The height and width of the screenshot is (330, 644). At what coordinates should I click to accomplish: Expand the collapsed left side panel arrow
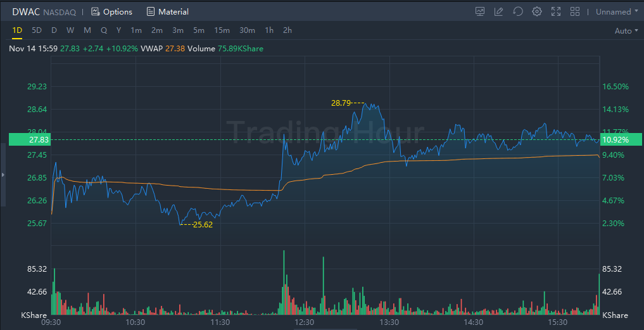pos(3,175)
